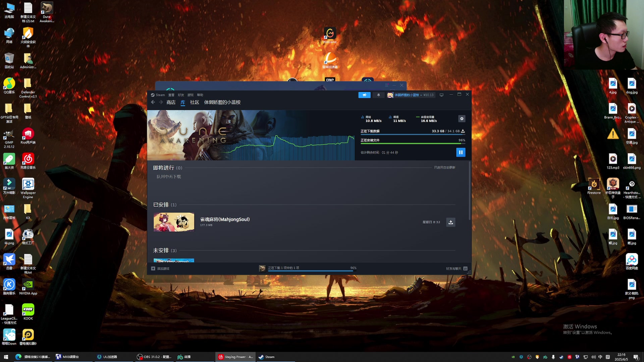
Task: Switch to the 商店 tab
Action: (171, 102)
